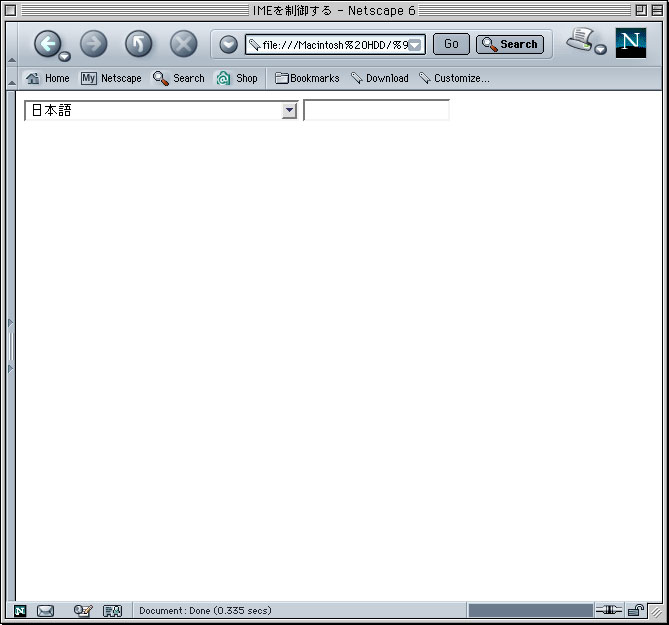Toggle My Sidebar using the left edge grippy
Viewport: 669px width, 625px height.
pyautogui.click(x=11, y=346)
